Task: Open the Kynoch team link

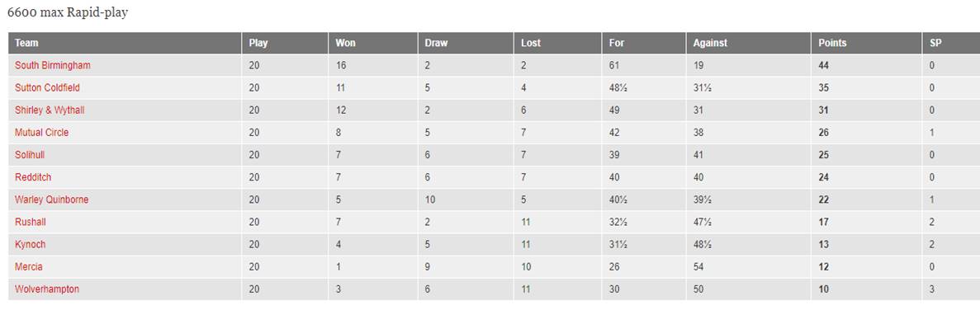Action: (30, 245)
